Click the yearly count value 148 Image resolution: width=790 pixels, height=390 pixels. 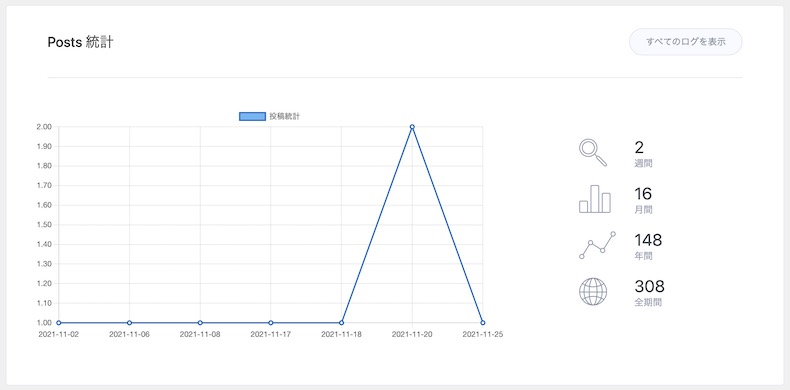click(x=648, y=240)
